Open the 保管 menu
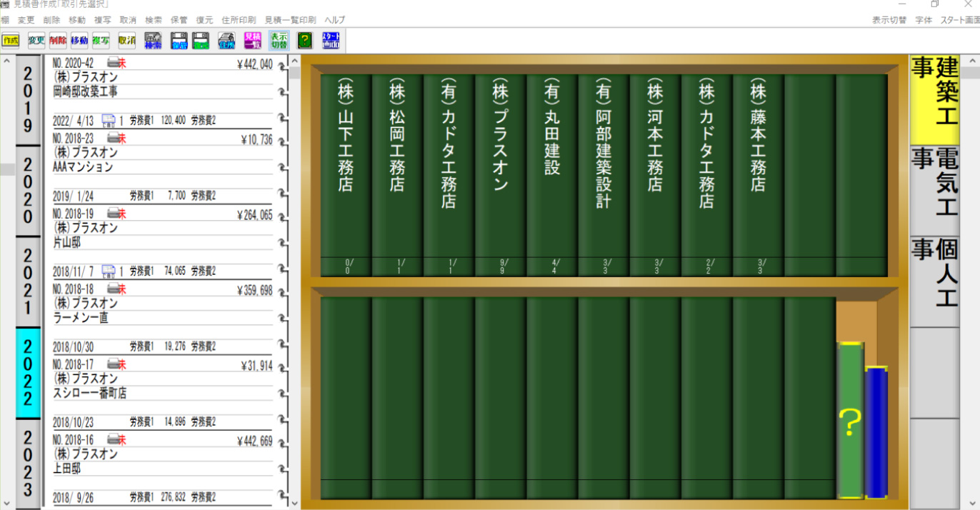 pyautogui.click(x=179, y=20)
